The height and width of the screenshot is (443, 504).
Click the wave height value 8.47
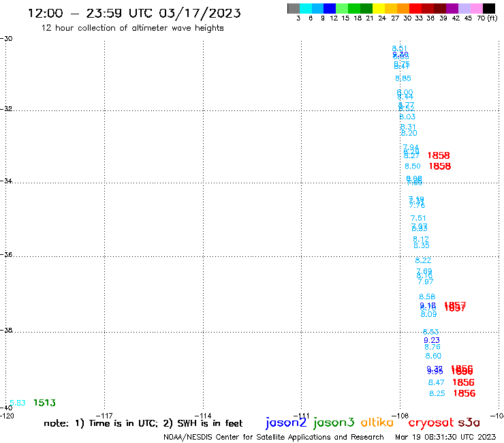(x=436, y=382)
